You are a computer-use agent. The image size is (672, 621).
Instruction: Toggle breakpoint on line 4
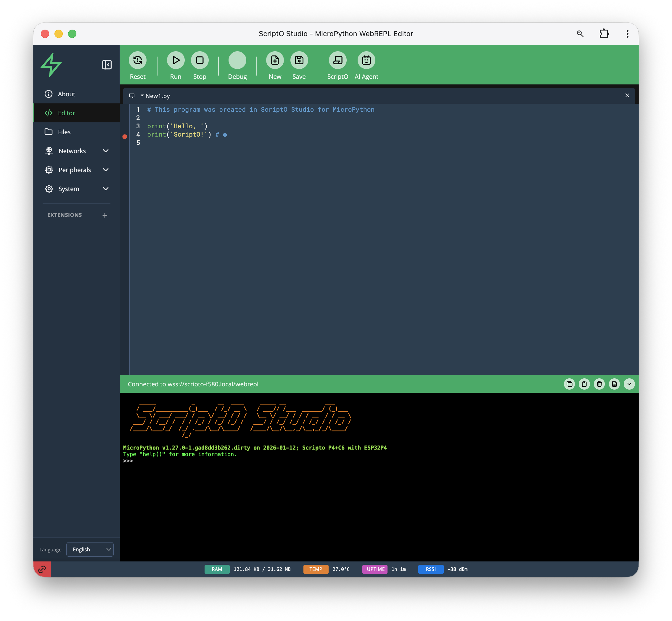(125, 136)
